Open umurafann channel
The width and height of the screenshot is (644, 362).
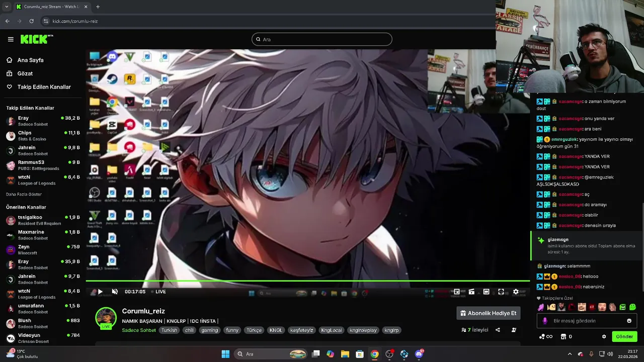click(x=43, y=309)
